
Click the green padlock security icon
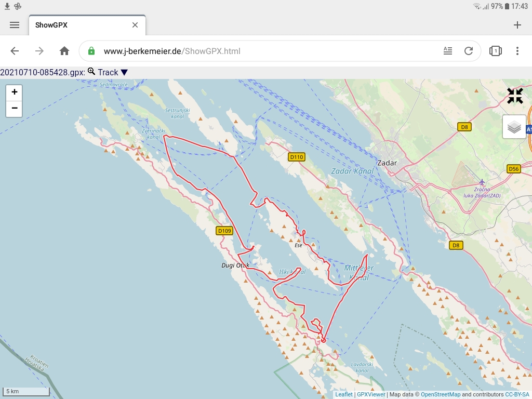(x=91, y=50)
